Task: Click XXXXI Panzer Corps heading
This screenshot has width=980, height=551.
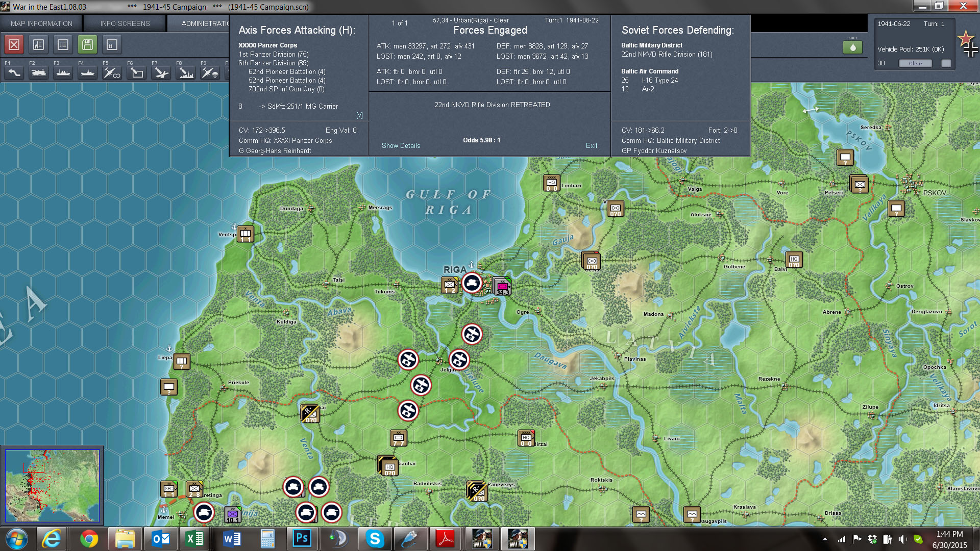Action: click(267, 45)
